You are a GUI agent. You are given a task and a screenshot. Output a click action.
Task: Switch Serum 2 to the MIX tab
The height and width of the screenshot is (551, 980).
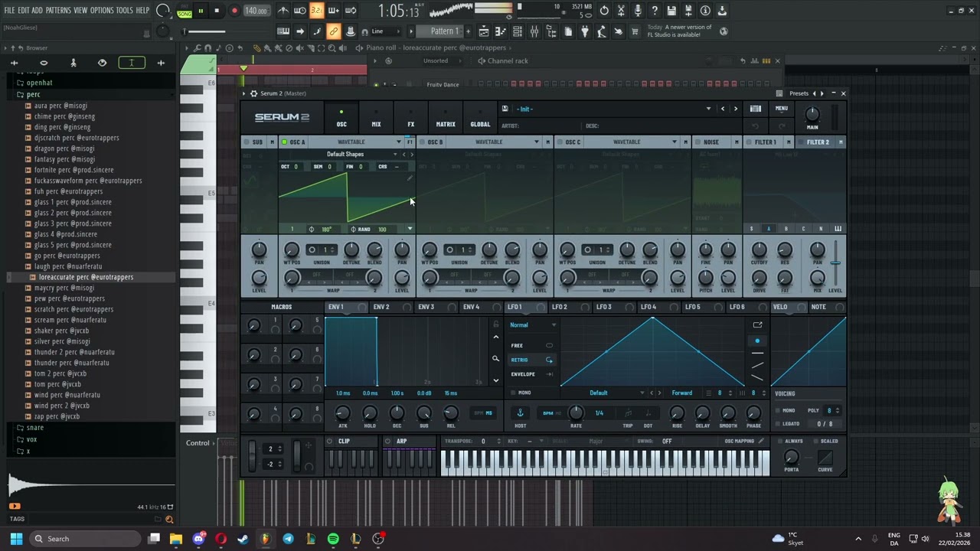(x=376, y=119)
